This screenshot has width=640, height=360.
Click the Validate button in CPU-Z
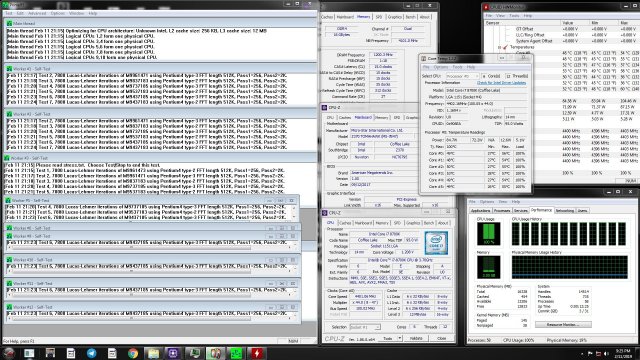click(x=416, y=338)
